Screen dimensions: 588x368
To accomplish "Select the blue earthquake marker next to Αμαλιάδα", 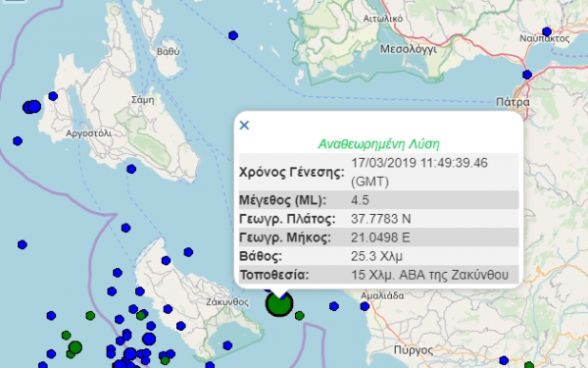I will pyautogui.click(x=365, y=306).
